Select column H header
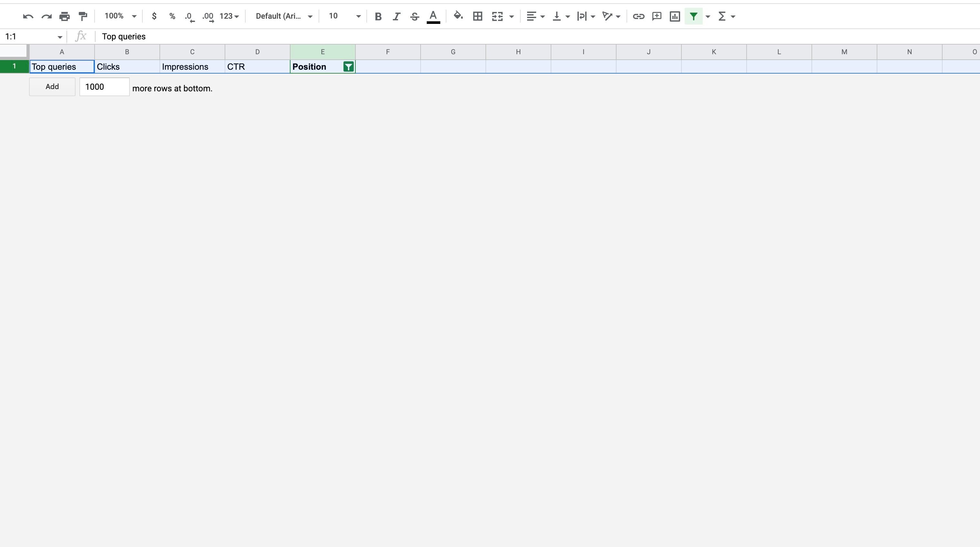Image resolution: width=980 pixels, height=547 pixels. [518, 52]
